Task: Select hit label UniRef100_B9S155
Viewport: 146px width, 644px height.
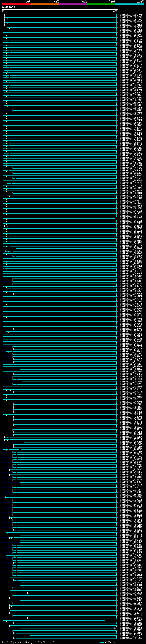Action: (x=131, y=95)
